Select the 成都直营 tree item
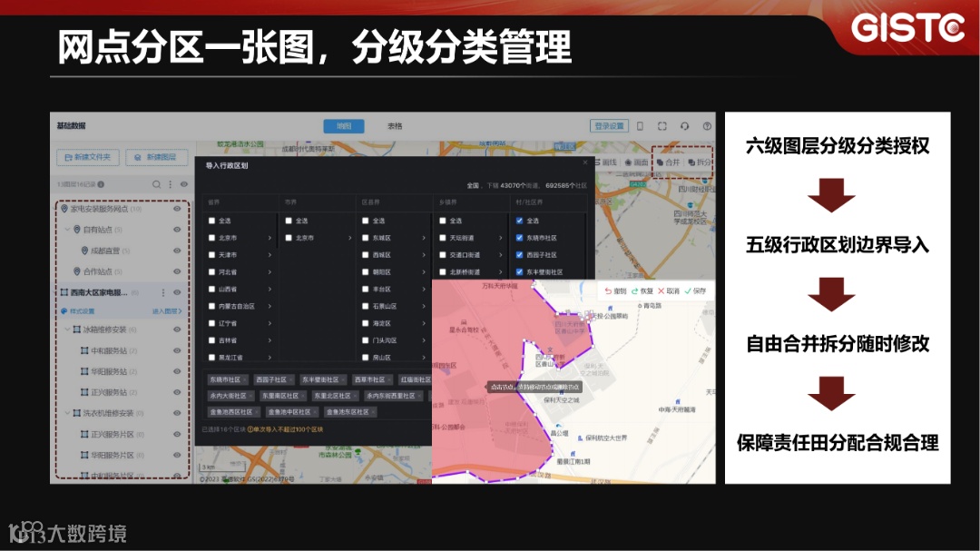The image size is (980, 551). (x=105, y=251)
